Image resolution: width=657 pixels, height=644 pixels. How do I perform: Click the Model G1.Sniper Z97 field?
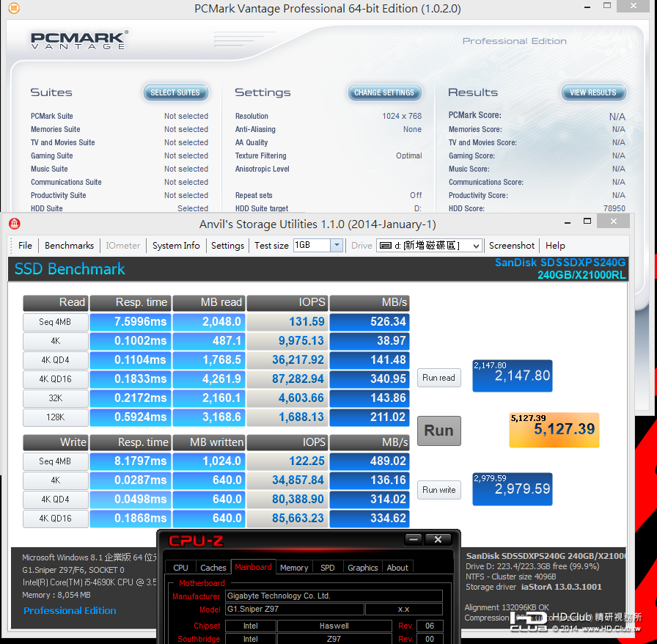(x=295, y=610)
